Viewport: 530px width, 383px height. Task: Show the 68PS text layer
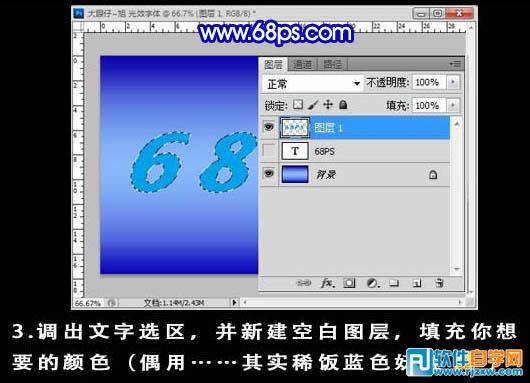pyautogui.click(x=269, y=151)
